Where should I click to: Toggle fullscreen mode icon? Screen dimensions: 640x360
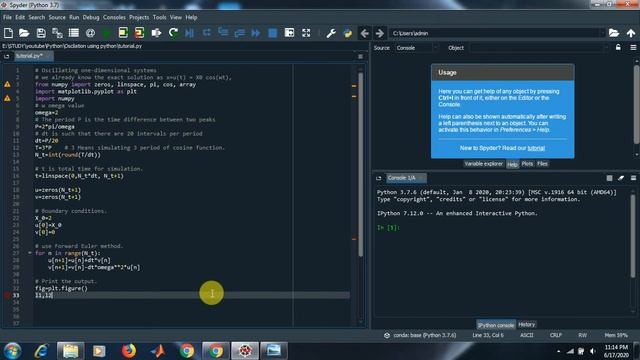[306, 33]
